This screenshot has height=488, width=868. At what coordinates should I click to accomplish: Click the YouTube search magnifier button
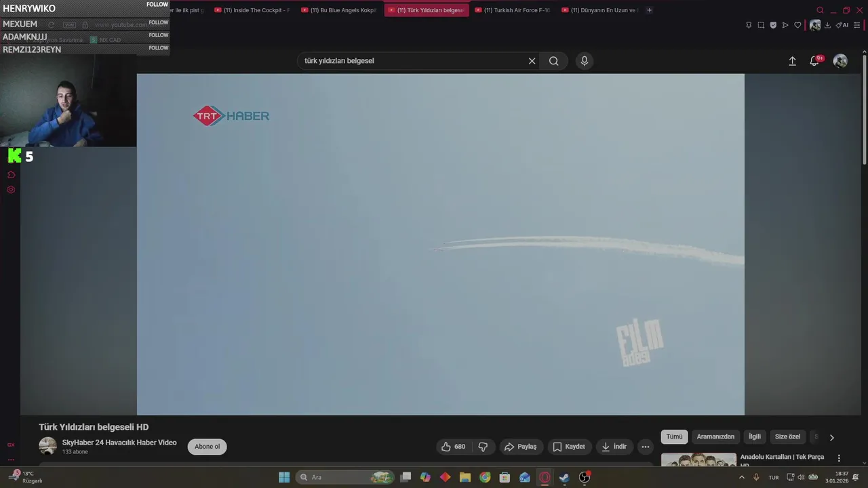(x=554, y=61)
